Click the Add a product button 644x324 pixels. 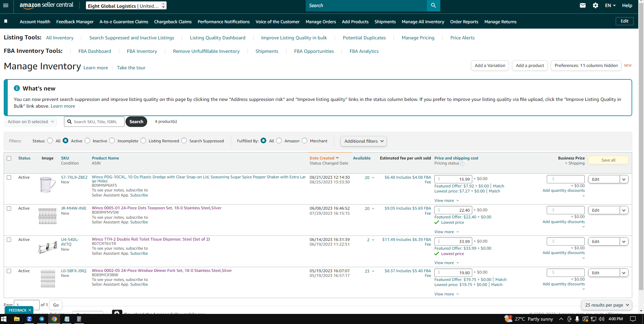(530, 66)
